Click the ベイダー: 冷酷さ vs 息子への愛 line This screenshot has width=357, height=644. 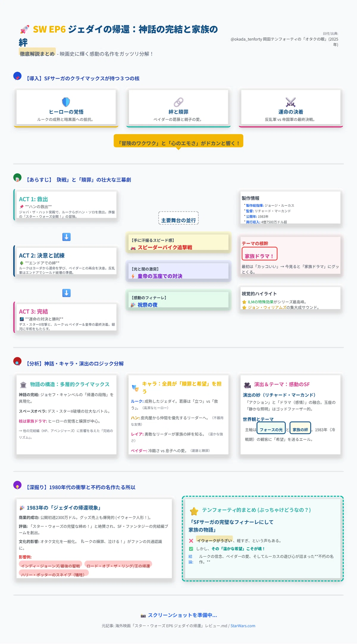coord(170,451)
